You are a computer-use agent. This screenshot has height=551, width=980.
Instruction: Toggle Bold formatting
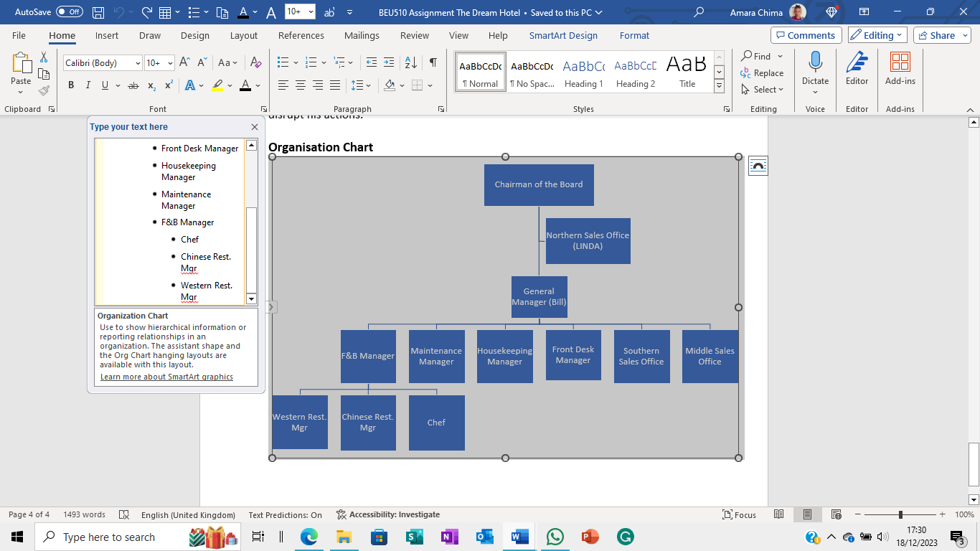[71, 85]
